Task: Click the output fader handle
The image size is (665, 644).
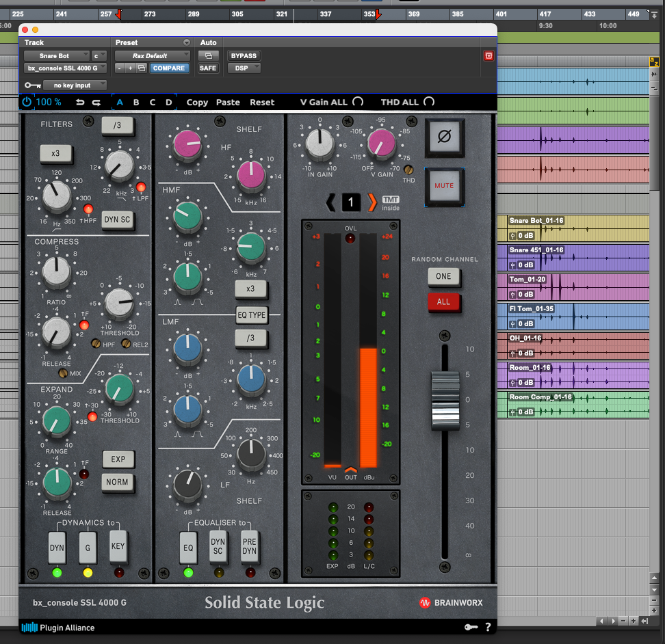Action: [x=445, y=401]
